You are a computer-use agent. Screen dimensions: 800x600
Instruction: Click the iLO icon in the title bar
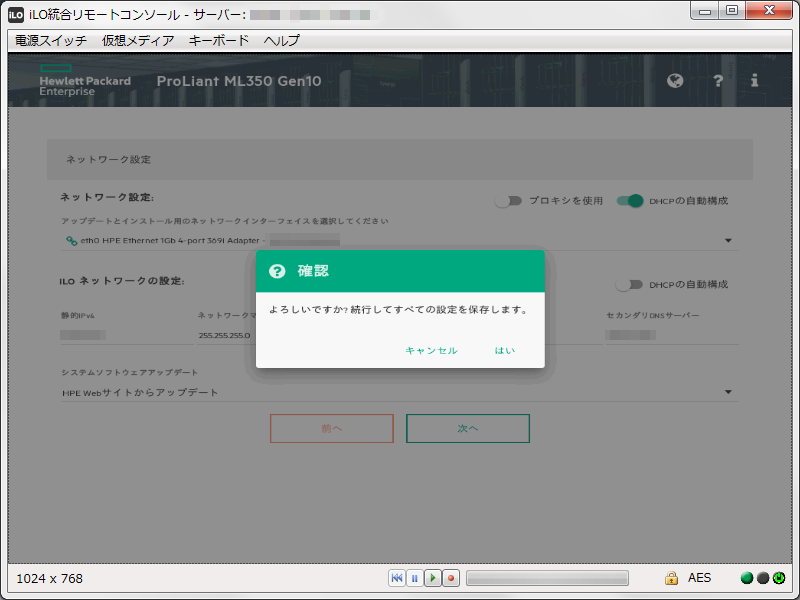pyautogui.click(x=13, y=12)
